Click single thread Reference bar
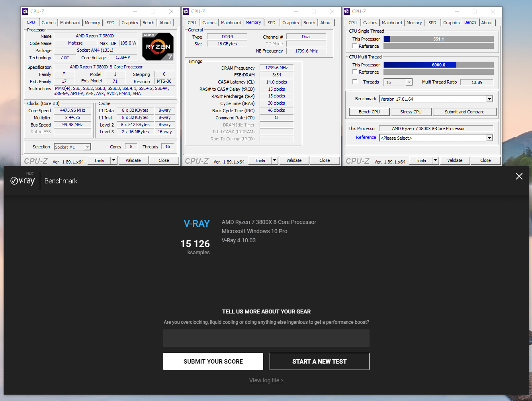 (438, 46)
